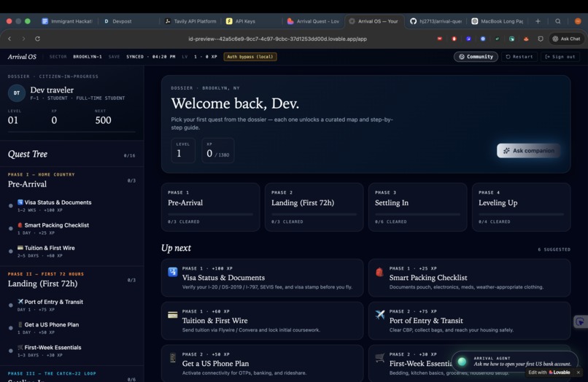Image resolution: width=588 pixels, height=382 pixels.
Task: Close the Edit with Lovable badge
Action: [x=579, y=373]
